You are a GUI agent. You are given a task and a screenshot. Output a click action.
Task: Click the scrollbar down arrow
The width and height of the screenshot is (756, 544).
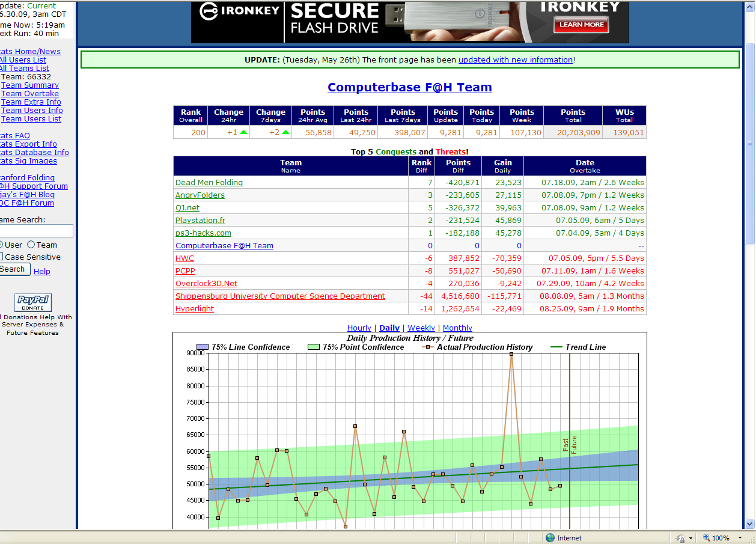pos(750,524)
